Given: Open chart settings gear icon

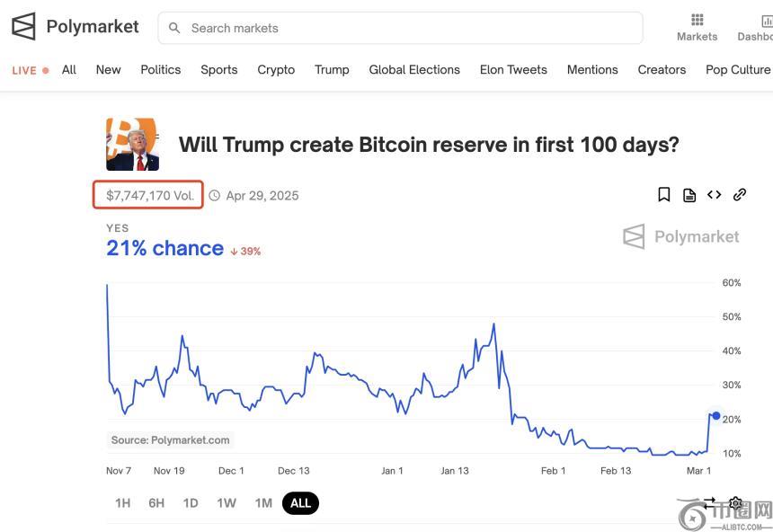Looking at the screenshot, I should (x=736, y=503).
